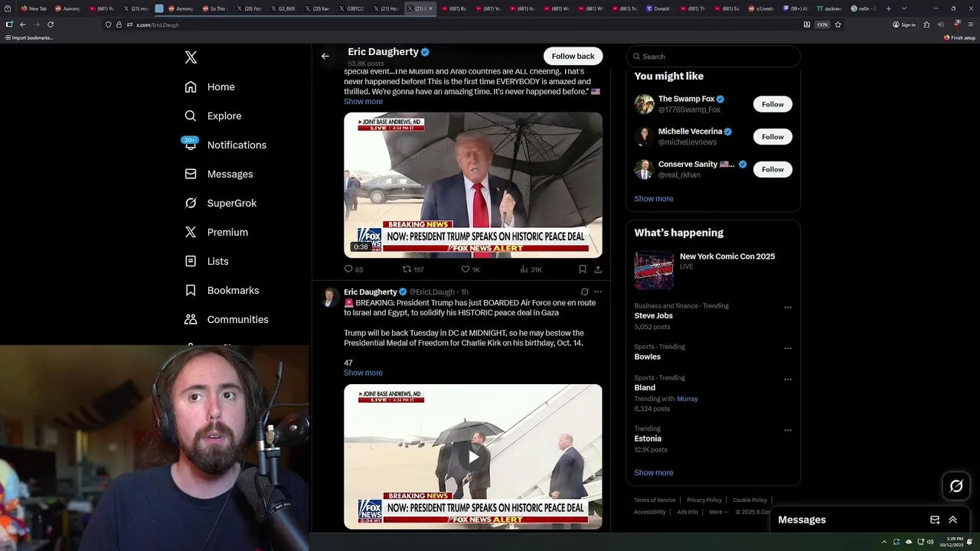The height and width of the screenshot is (551, 980).
Task: Click the Search input field
Action: pos(714,57)
